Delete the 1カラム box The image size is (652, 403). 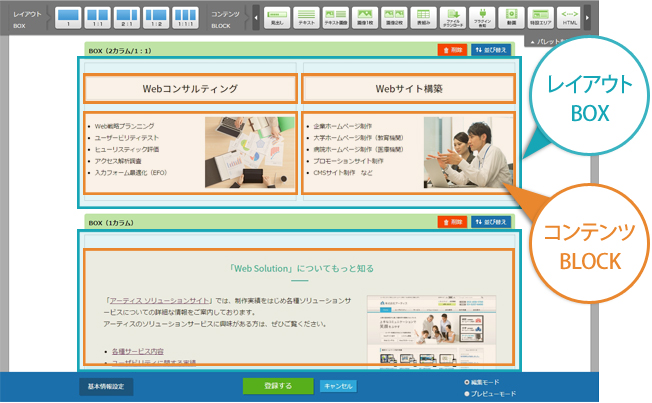click(x=452, y=222)
